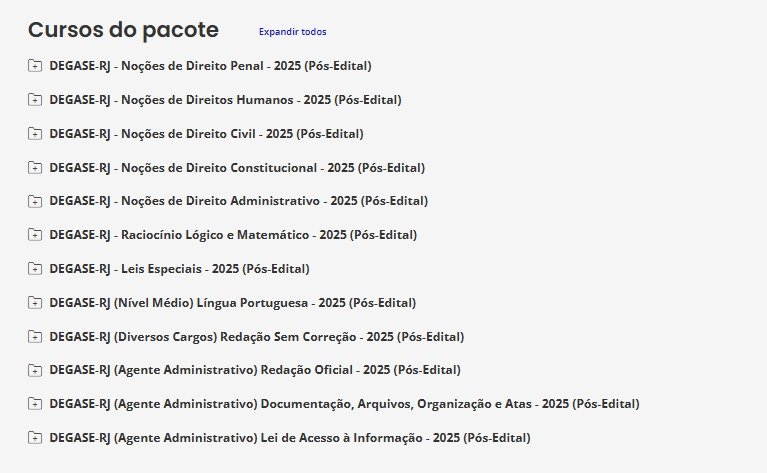Expand the Noções de Direitos Humanos folder icon
767x473 pixels.
click(35, 100)
